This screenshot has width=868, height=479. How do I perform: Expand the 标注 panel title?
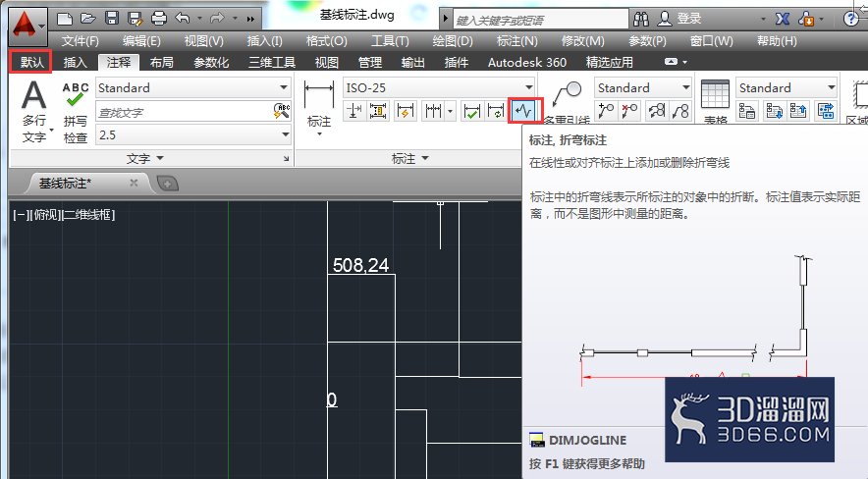point(409,159)
